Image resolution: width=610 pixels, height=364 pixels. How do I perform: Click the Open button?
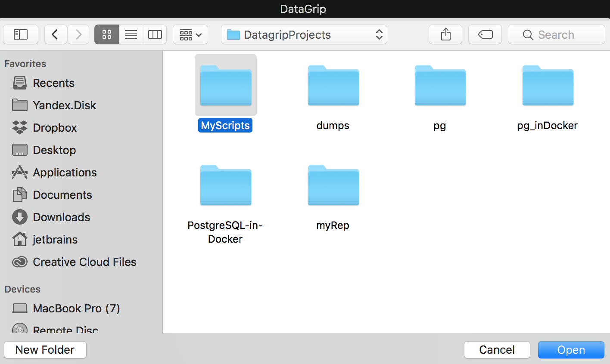click(571, 350)
